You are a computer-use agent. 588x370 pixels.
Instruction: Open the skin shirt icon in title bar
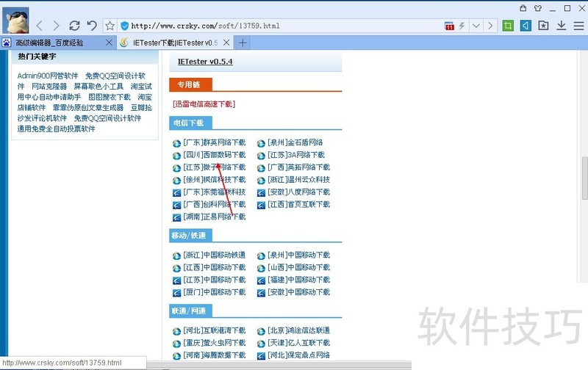538,8
